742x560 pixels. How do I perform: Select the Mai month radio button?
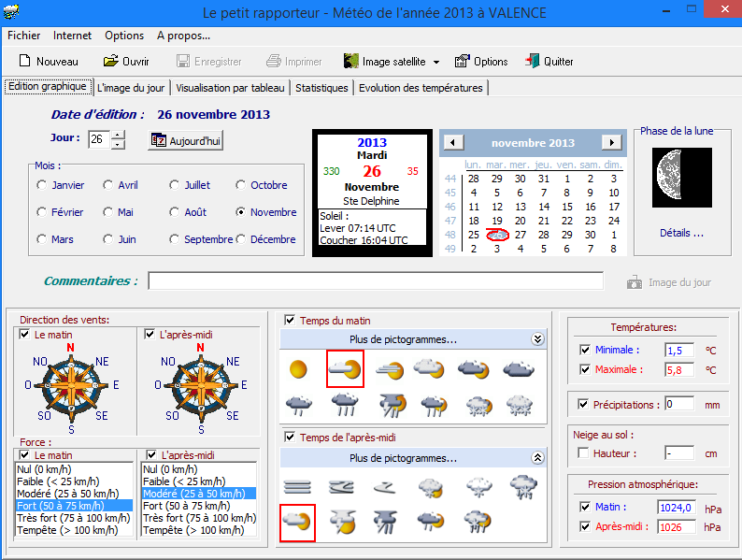pos(107,212)
